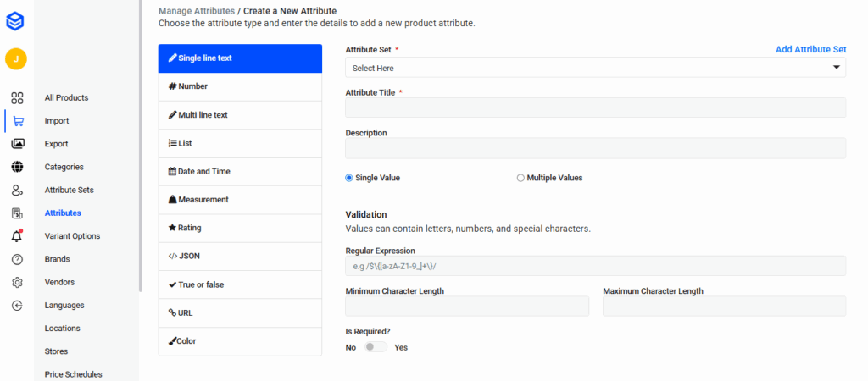Open Attribute Sets in side menu

[x=69, y=190]
